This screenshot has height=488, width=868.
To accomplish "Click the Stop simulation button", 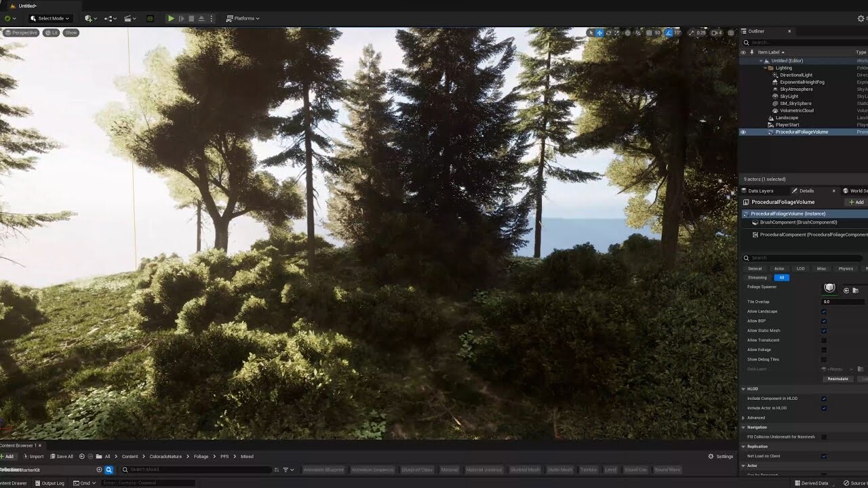I will pos(191,18).
